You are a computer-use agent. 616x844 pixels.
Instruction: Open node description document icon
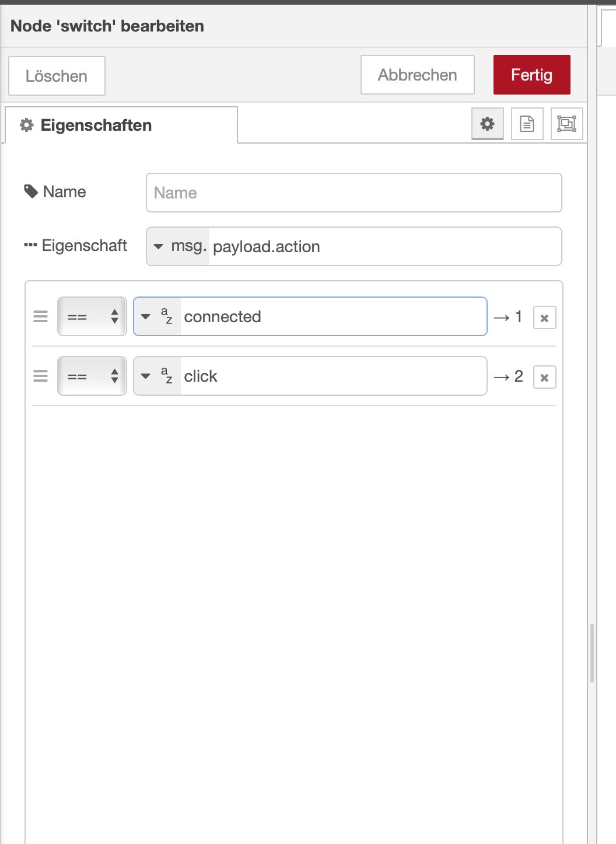527,124
